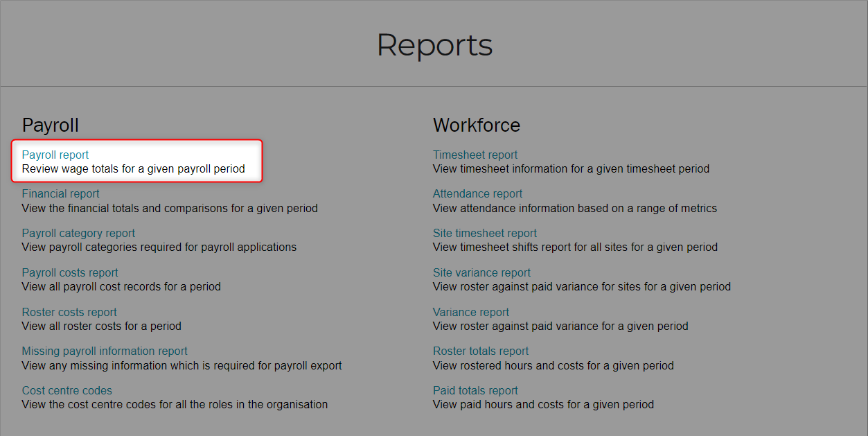
Task: Click the Payroll section heading
Action: coord(51,125)
